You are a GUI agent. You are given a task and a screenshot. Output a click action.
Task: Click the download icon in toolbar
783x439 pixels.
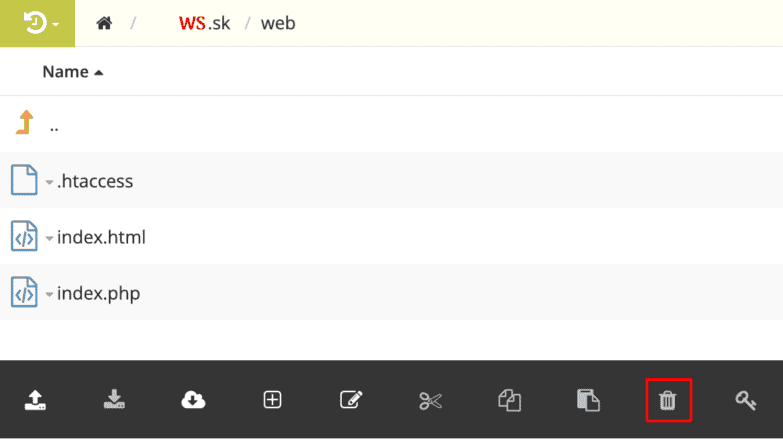coord(114,400)
